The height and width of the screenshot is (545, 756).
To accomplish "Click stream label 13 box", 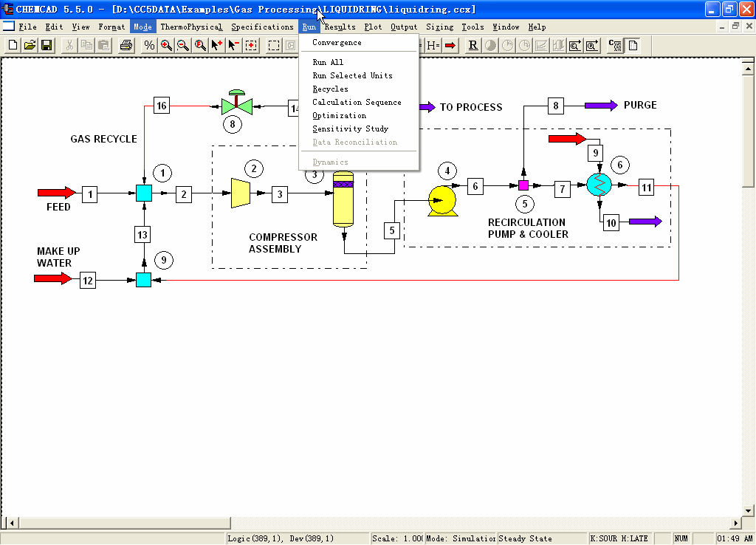I will tap(142, 235).
